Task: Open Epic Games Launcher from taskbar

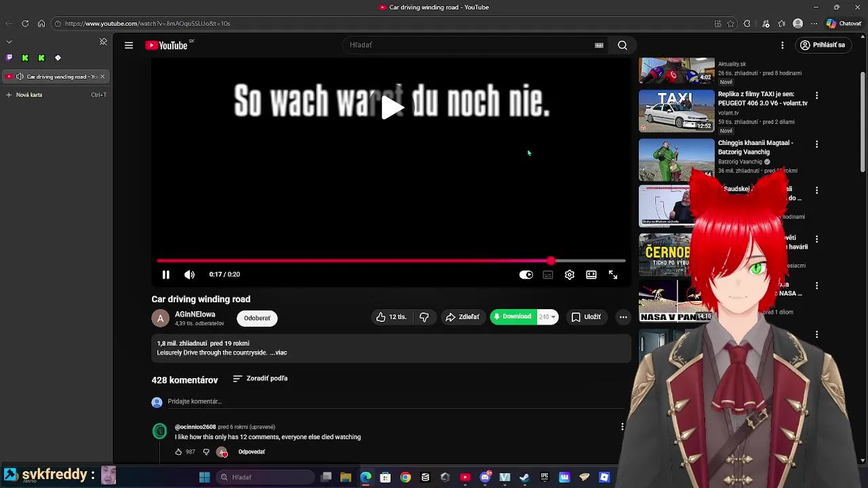Action: click(x=545, y=477)
